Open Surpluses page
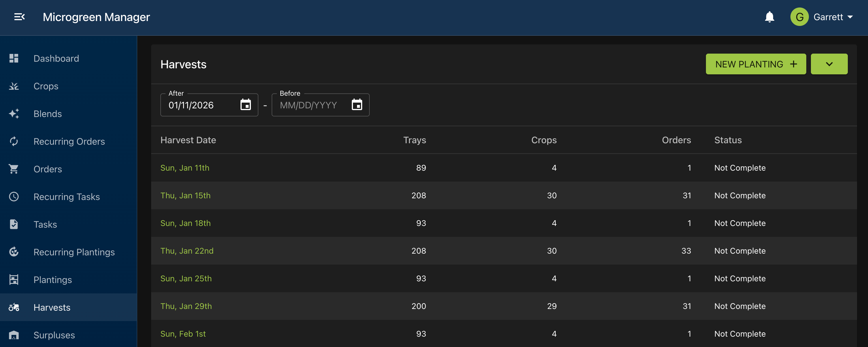This screenshot has width=868, height=347. coord(68,335)
